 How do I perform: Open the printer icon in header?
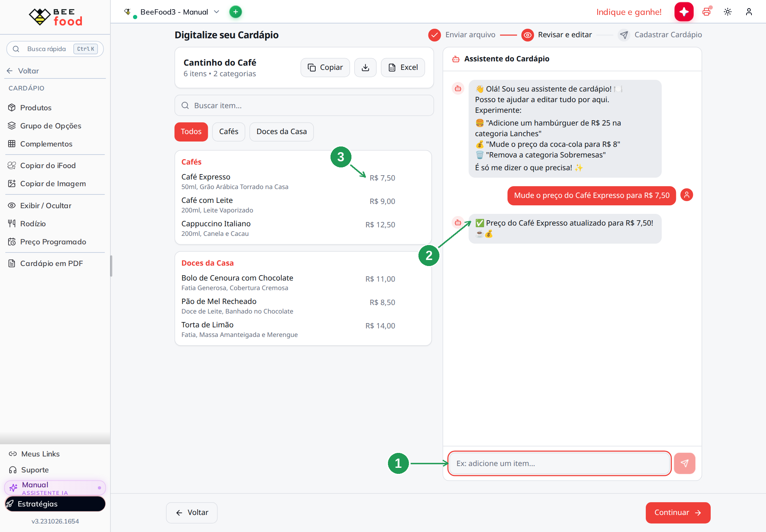click(x=706, y=12)
